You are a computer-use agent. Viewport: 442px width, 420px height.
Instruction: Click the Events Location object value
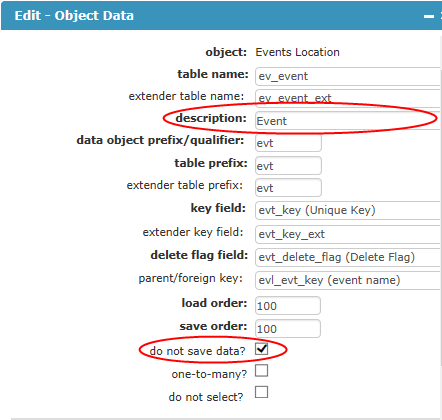pyautogui.click(x=297, y=52)
